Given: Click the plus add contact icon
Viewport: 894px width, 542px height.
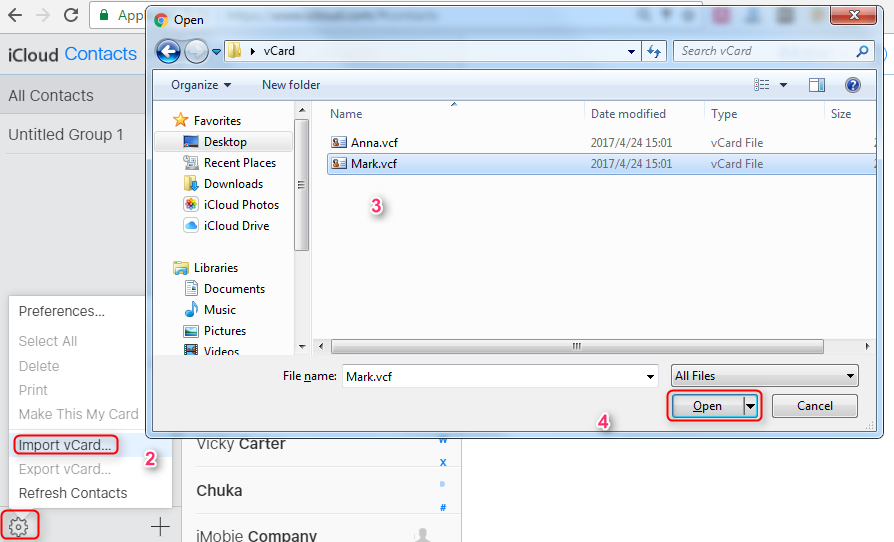Looking at the screenshot, I should [160, 527].
